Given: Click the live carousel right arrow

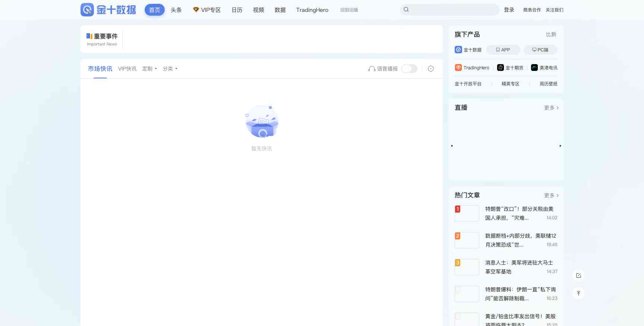Looking at the screenshot, I should [x=560, y=146].
